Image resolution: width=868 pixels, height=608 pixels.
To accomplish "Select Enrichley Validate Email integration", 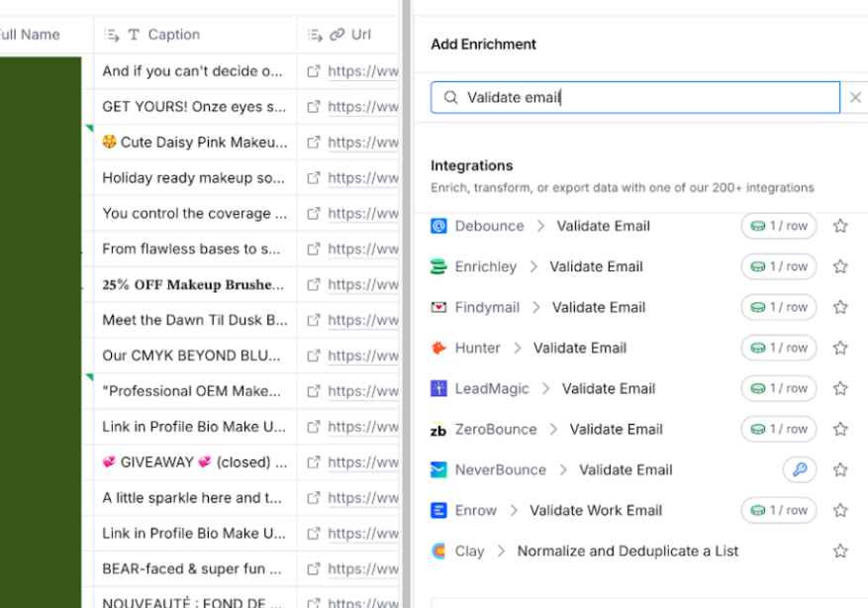I will pos(596,266).
